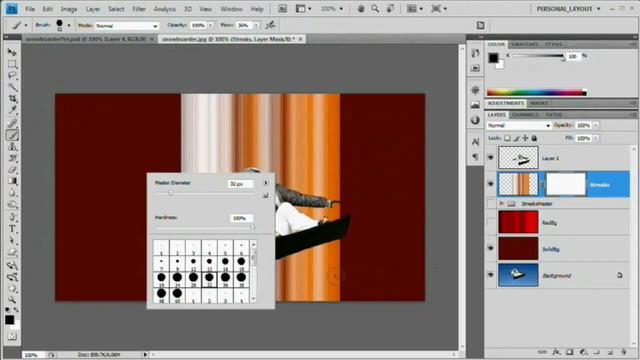
Task: Select the Clone Stamp tool
Action: (12, 147)
